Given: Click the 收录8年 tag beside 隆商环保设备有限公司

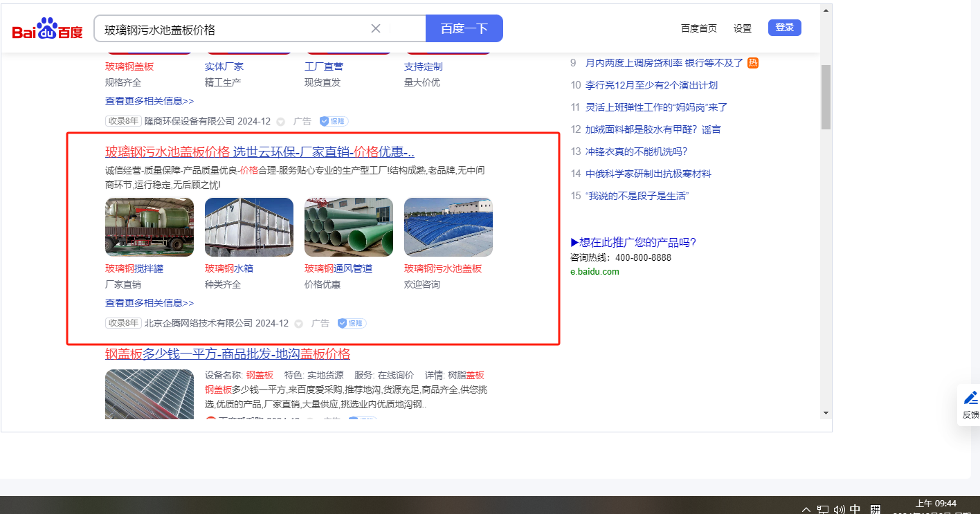Looking at the screenshot, I should point(123,121).
